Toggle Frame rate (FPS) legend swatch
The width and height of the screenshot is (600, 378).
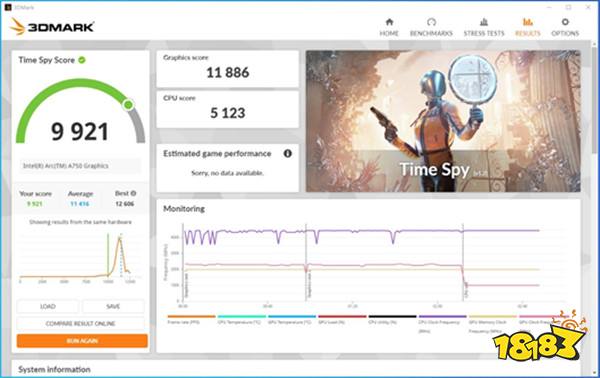point(191,316)
